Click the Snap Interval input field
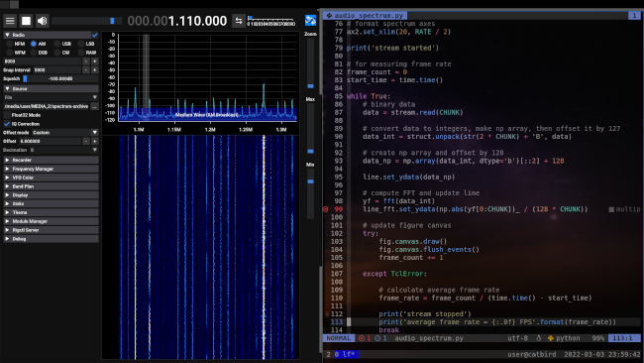This screenshot has height=363, width=644. (56, 69)
